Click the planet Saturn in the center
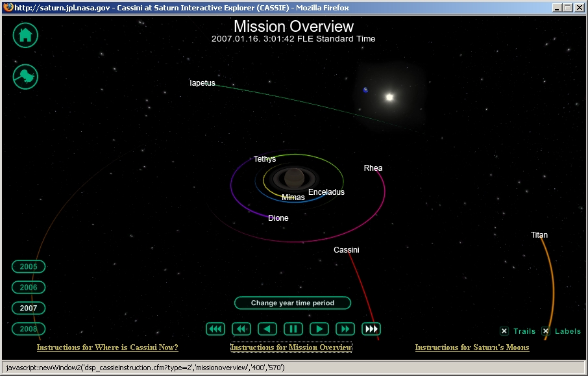 tap(295, 178)
